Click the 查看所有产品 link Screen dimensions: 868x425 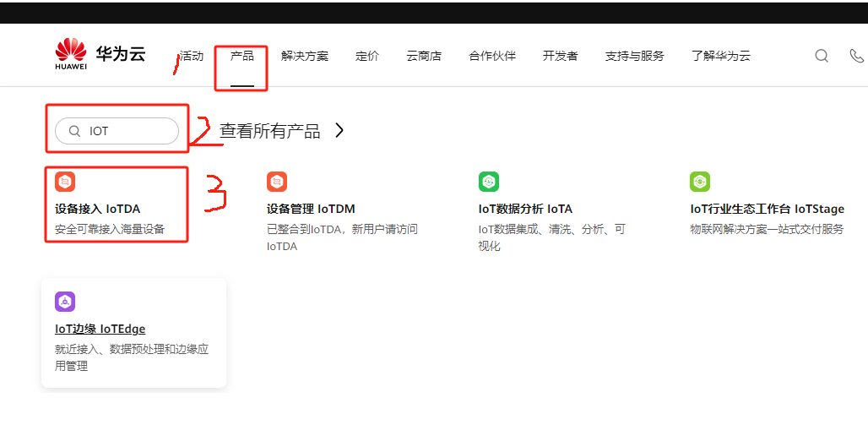[269, 131]
